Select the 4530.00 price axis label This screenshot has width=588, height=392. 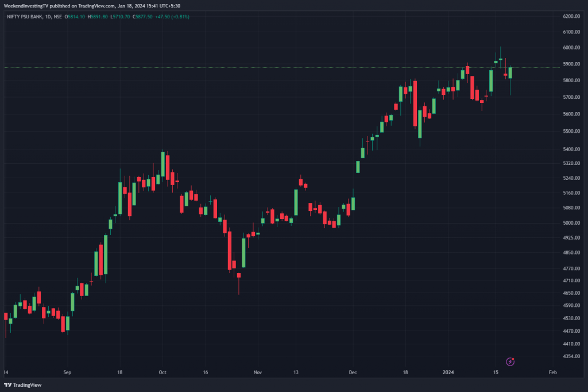(x=571, y=318)
